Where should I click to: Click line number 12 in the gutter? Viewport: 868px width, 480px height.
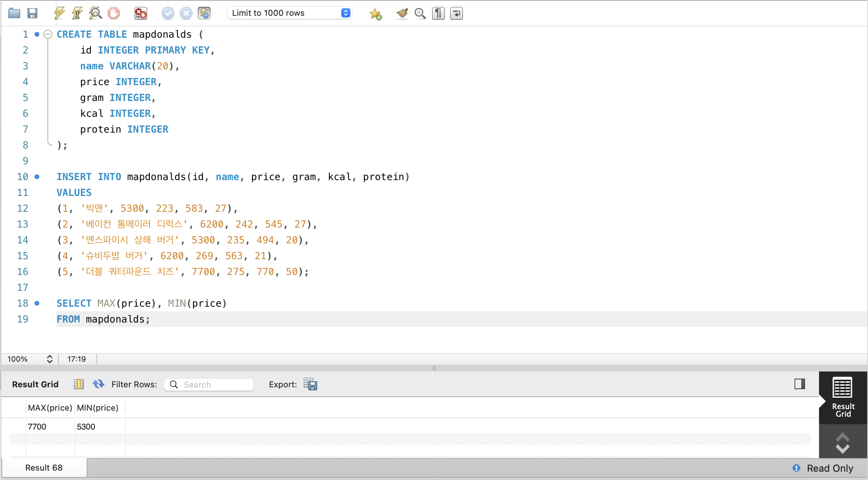(23, 208)
